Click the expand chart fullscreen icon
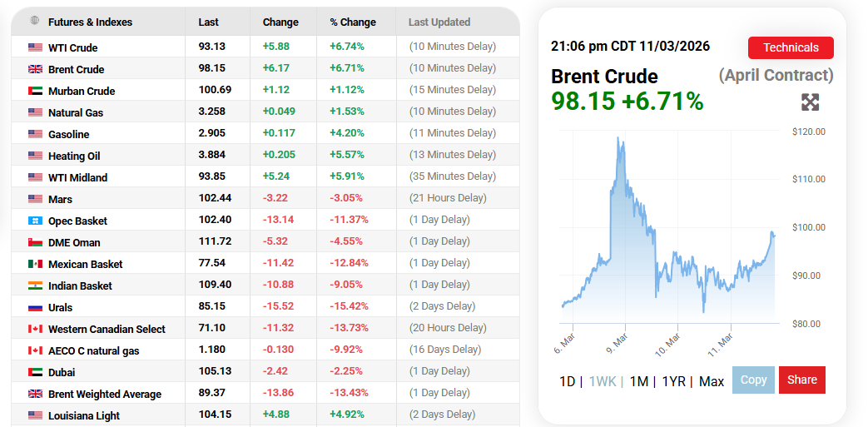868x427 pixels. [810, 102]
